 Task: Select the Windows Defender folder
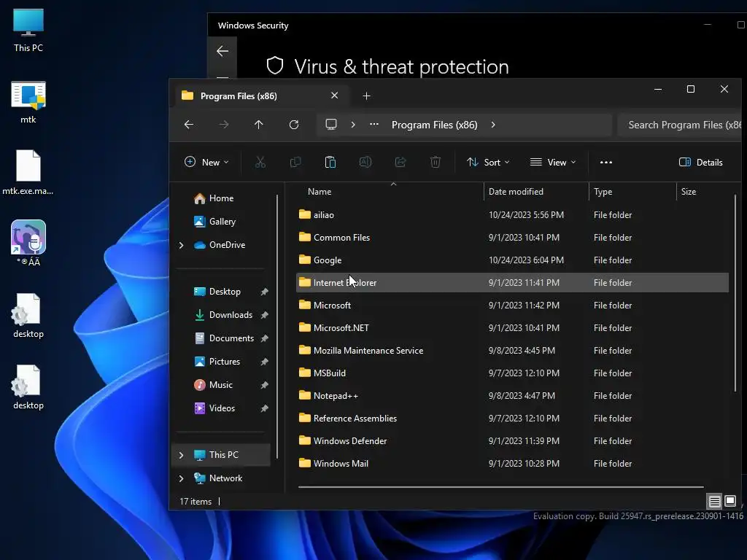coord(512,441)
